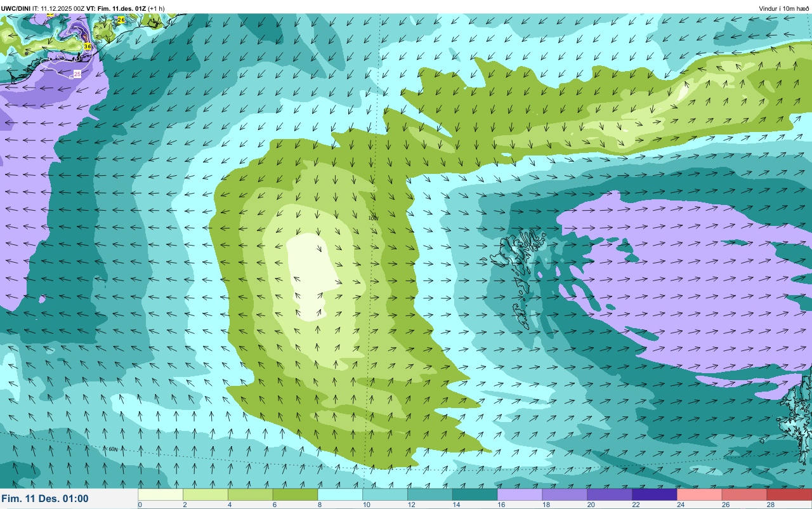The image size is (812, 509).
Task: Click the 'VT: Fim. 11.des. 01Z' valid time text
Action: click(116, 8)
